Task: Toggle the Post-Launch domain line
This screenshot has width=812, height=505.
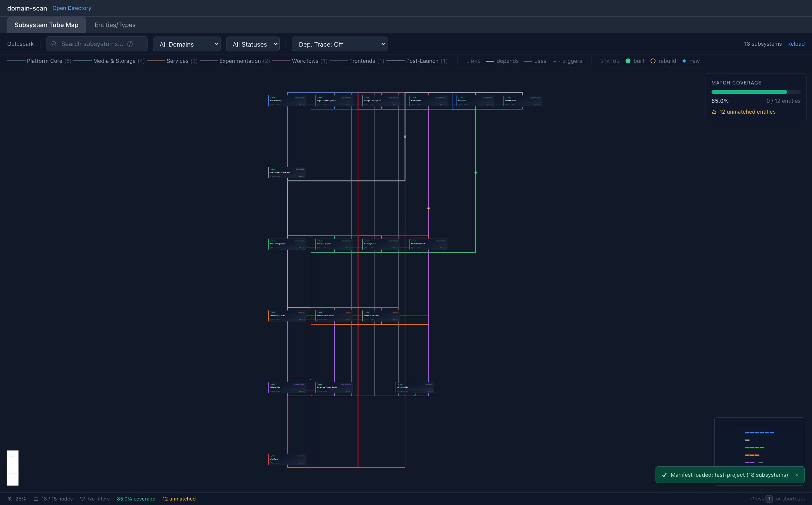Action: 417,61
